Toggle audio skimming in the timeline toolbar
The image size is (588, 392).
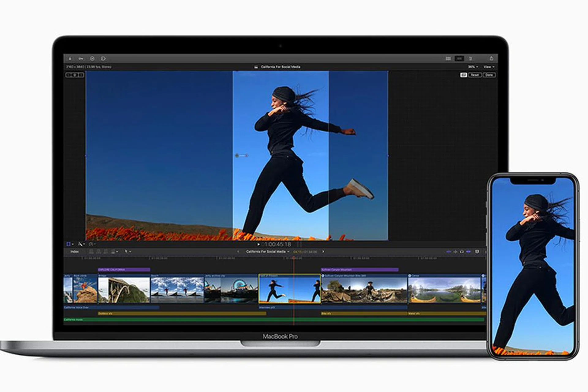(455, 252)
